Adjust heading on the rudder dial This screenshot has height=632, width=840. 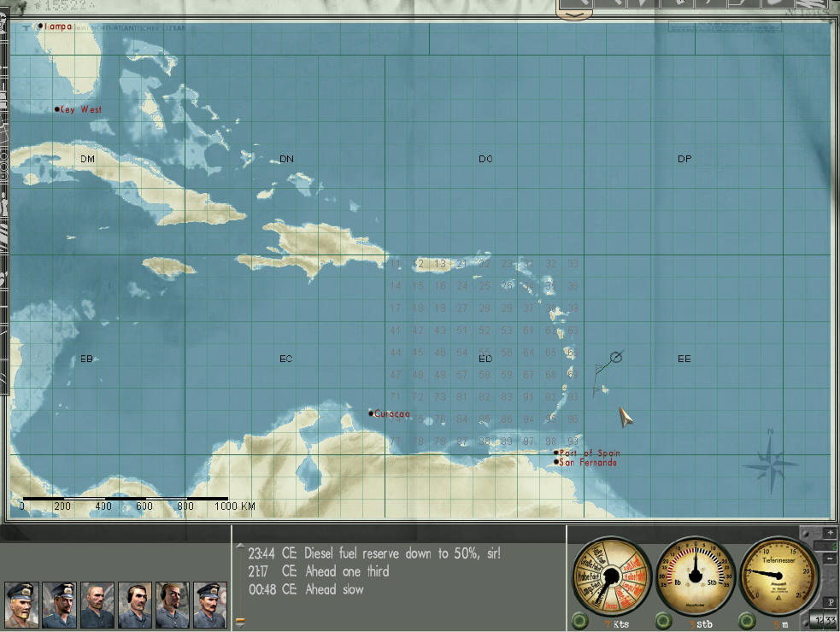pyautogui.click(x=695, y=576)
